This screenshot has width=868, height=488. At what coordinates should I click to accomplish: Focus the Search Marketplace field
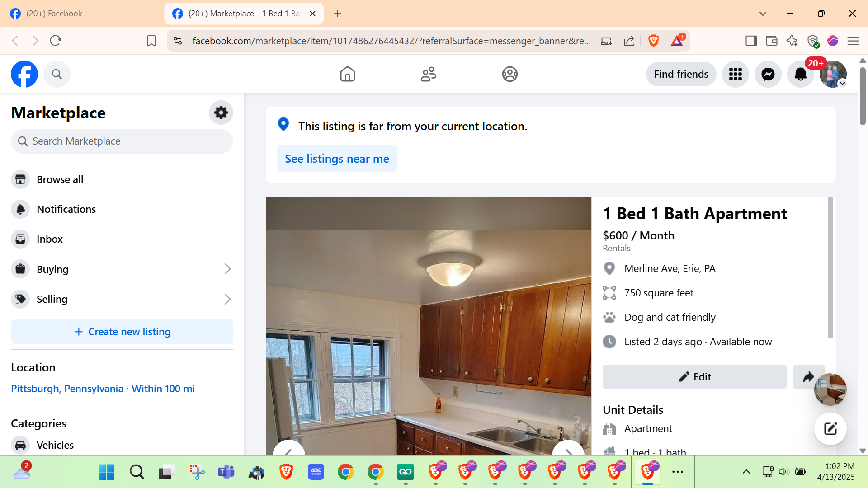[x=122, y=141]
